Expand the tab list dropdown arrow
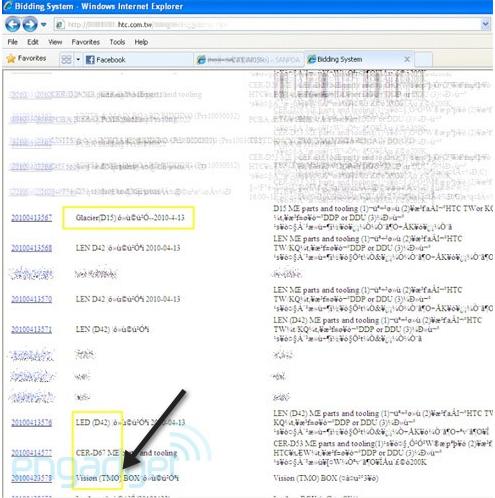 click(x=78, y=60)
